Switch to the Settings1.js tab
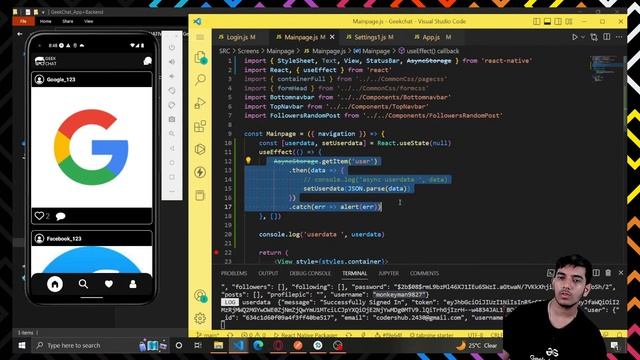640x360 pixels. (x=370, y=37)
